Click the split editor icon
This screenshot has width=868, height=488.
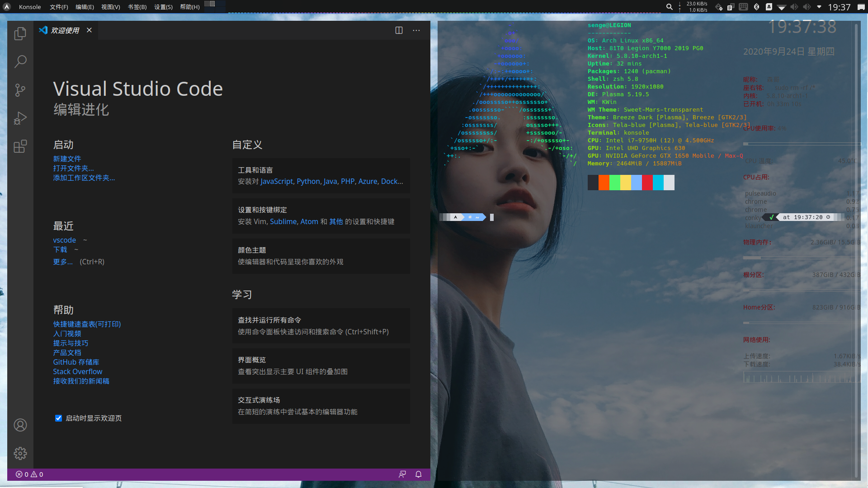[398, 30]
